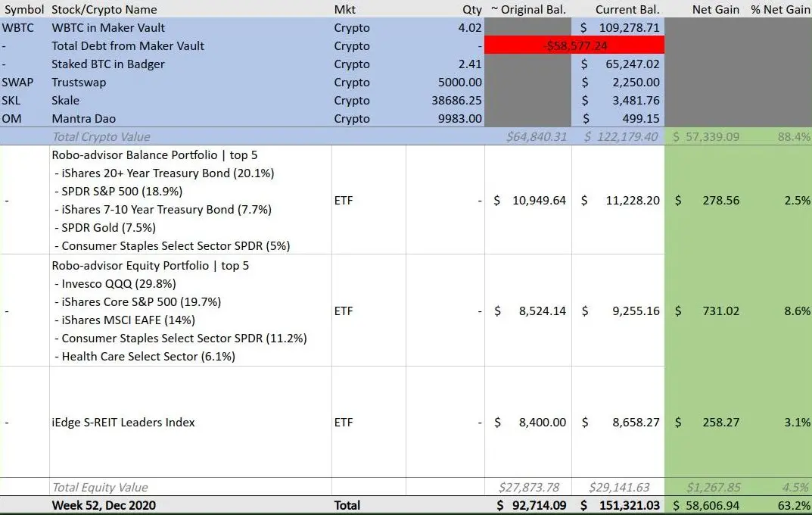
Task: Select the Symbol column header
Action: click(x=24, y=9)
